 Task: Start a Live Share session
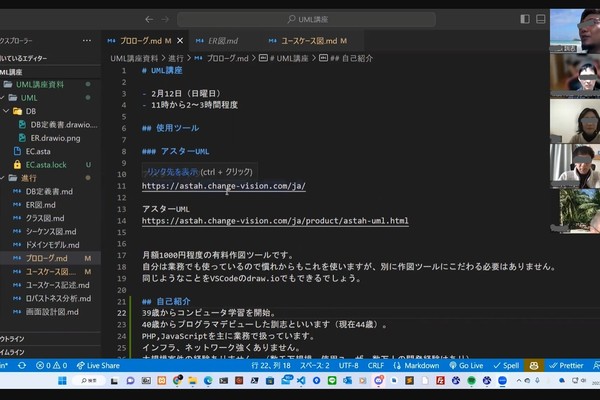[98, 366]
